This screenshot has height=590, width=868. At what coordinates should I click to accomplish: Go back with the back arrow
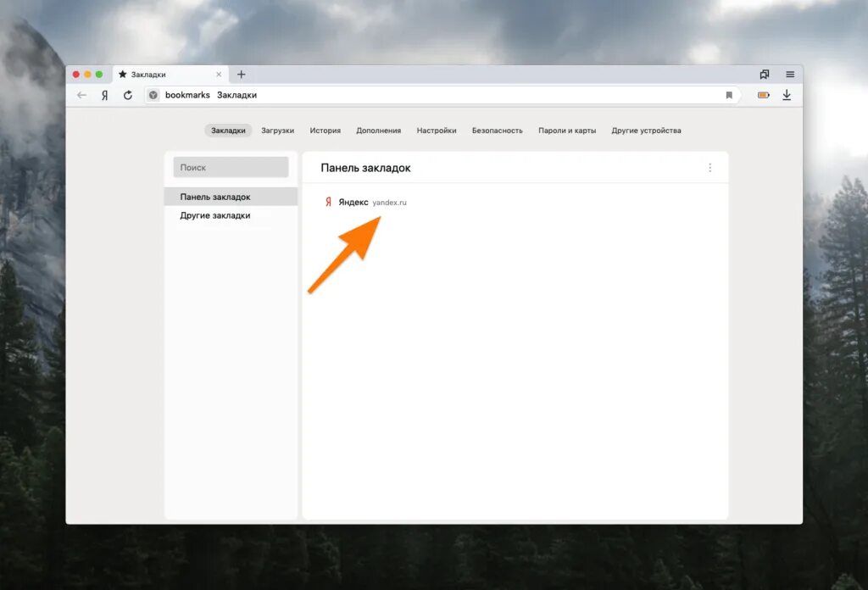pyautogui.click(x=81, y=95)
